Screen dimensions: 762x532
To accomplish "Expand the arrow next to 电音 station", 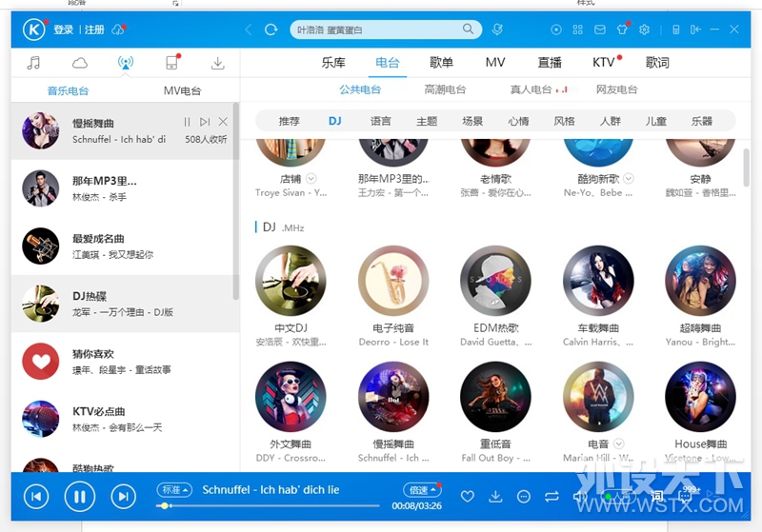I will tap(618, 443).
